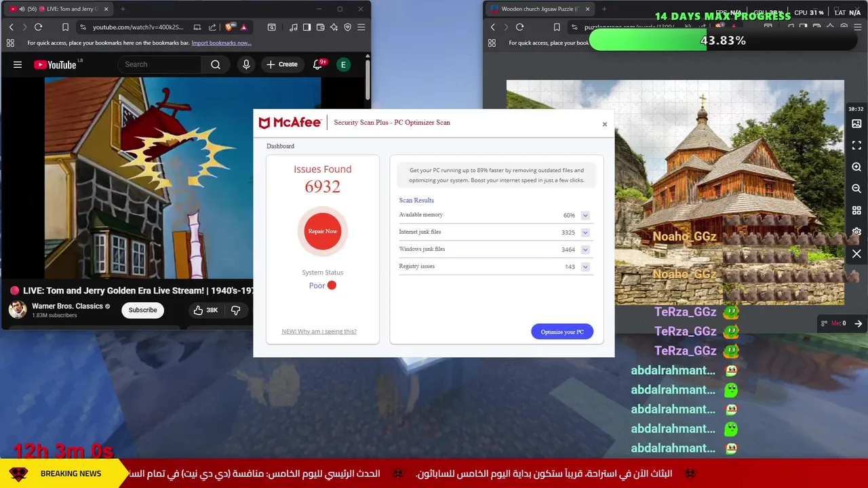Open Brave Shields lion icon in the YouTube window
The height and width of the screenshot is (488, 868).
pyautogui.click(x=229, y=27)
